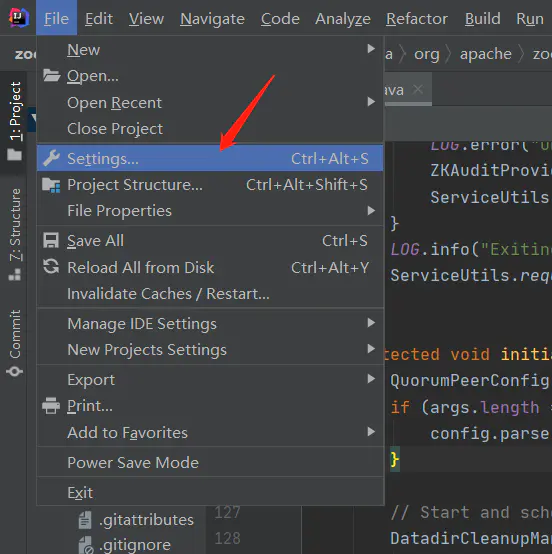Image resolution: width=552 pixels, height=554 pixels.
Task: Click the IntelliJ IDEA logo icon
Action: point(19,17)
